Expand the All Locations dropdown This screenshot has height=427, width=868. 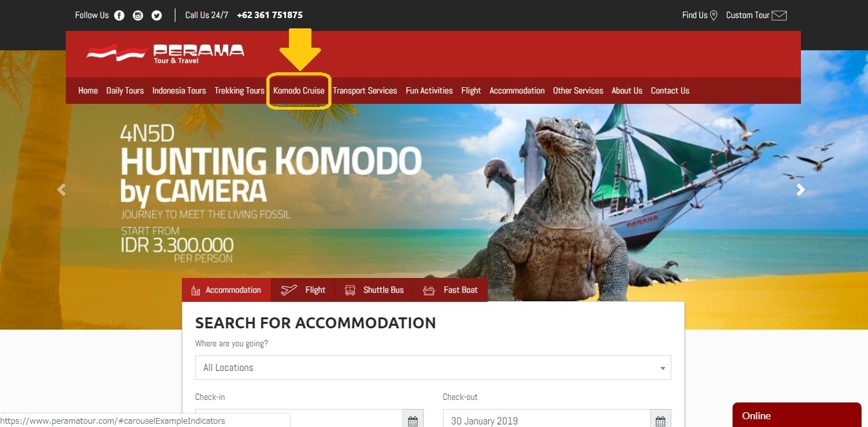coord(433,368)
